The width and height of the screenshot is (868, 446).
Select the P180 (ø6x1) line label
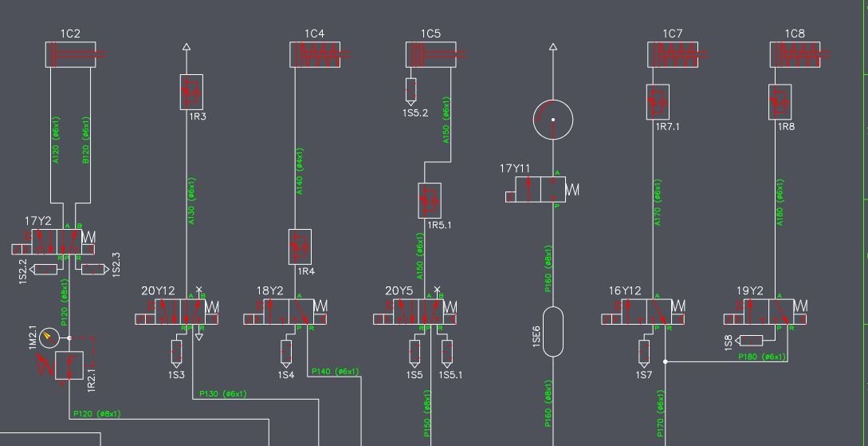coord(762,357)
